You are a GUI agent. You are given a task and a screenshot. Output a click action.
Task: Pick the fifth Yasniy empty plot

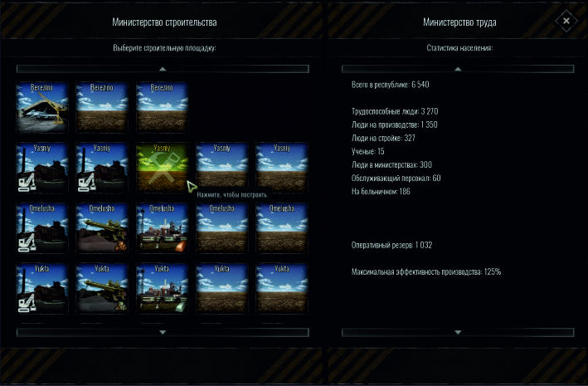[x=281, y=169]
